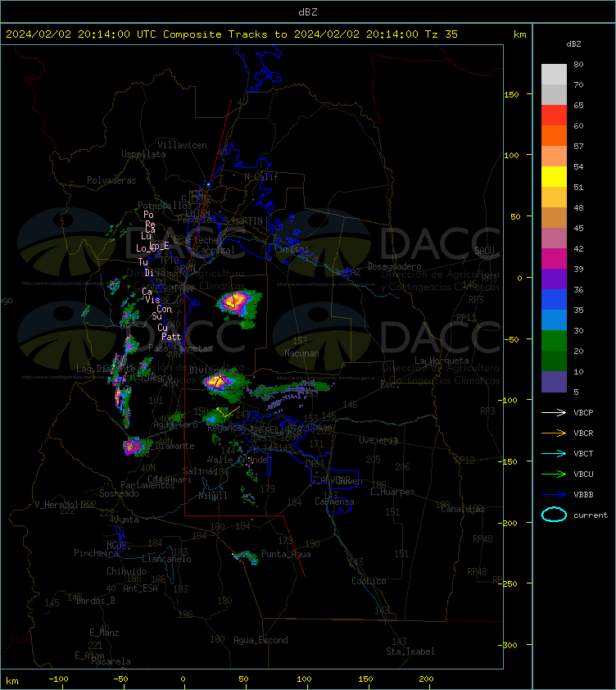Pick the light gray 70–80 dBZ swatch

click(x=554, y=75)
